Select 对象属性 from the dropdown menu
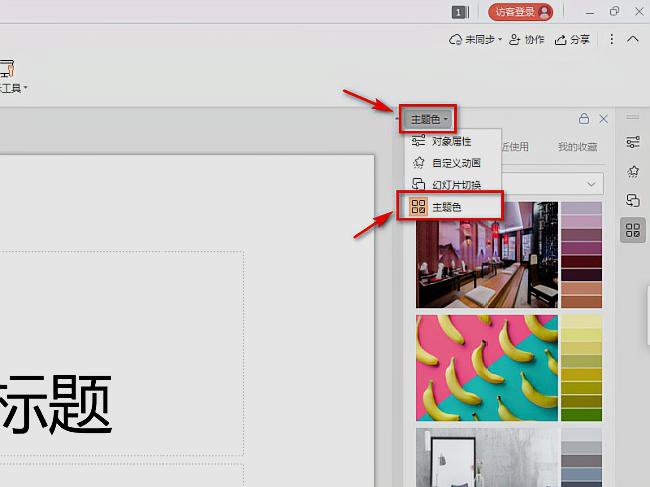Viewport: 650px width, 487px height. [453, 141]
